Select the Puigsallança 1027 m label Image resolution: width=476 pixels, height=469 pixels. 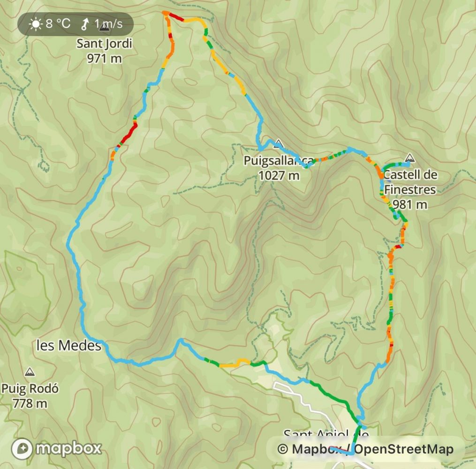[279, 168]
